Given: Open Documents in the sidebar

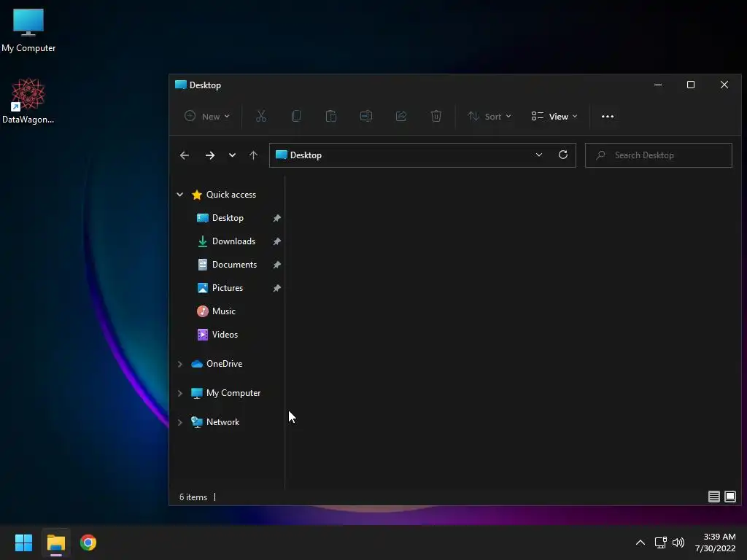Looking at the screenshot, I should 234,265.
